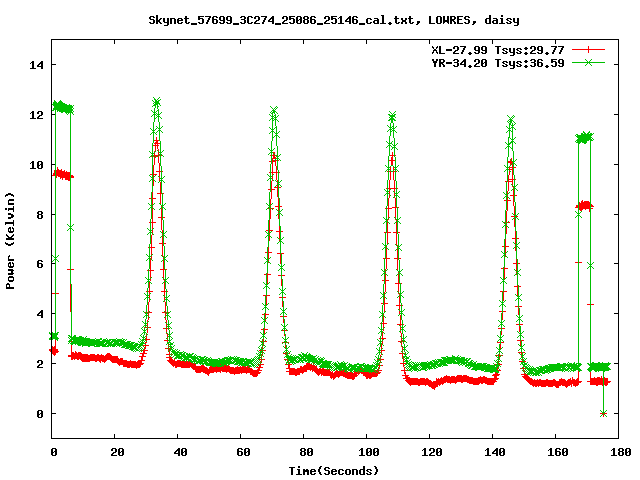
Task: Click x-axis tick label 180
Action: pyautogui.click(x=620, y=452)
